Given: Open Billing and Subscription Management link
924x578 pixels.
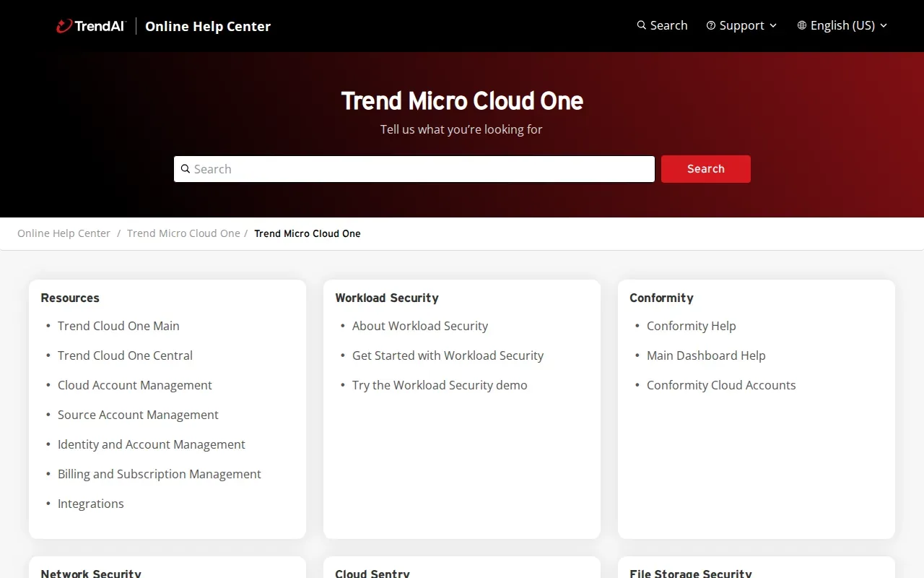Looking at the screenshot, I should click(160, 474).
